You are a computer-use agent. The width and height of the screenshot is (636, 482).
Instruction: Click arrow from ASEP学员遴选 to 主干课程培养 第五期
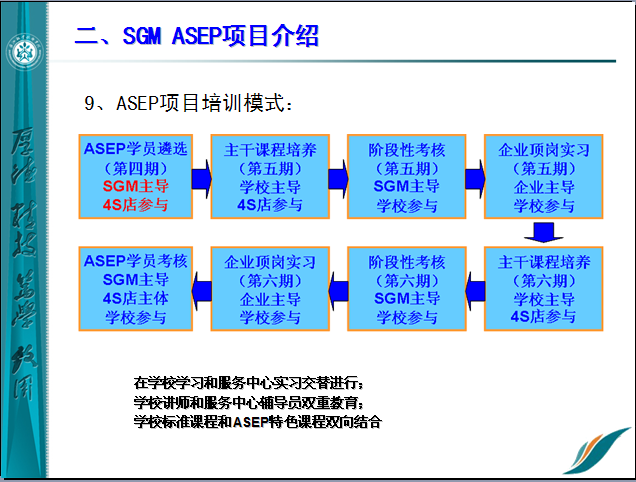point(202,179)
